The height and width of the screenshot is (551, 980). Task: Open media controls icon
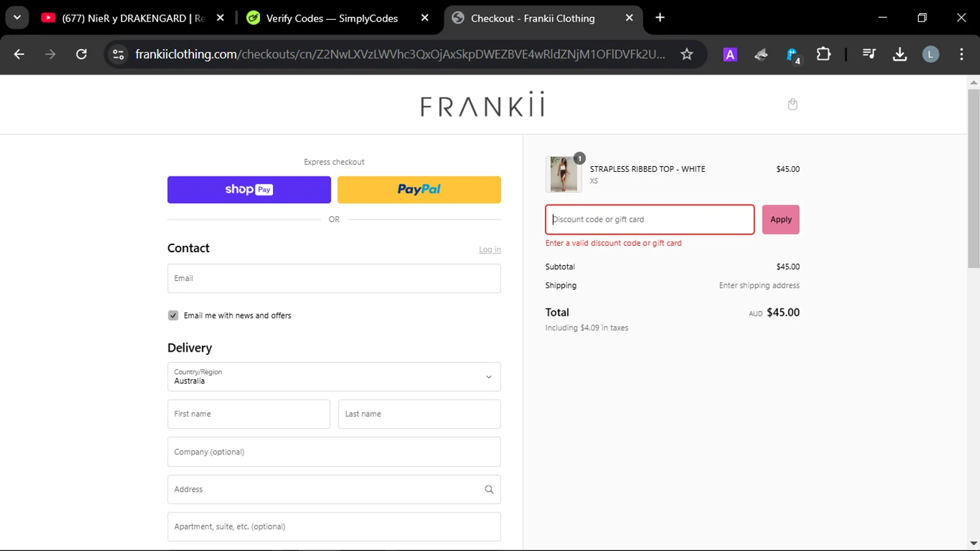click(869, 54)
